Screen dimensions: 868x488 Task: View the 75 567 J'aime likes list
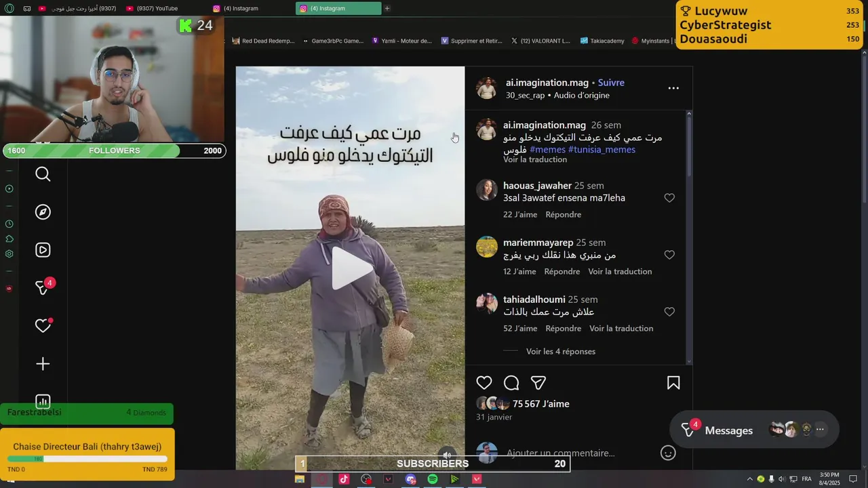541,403
